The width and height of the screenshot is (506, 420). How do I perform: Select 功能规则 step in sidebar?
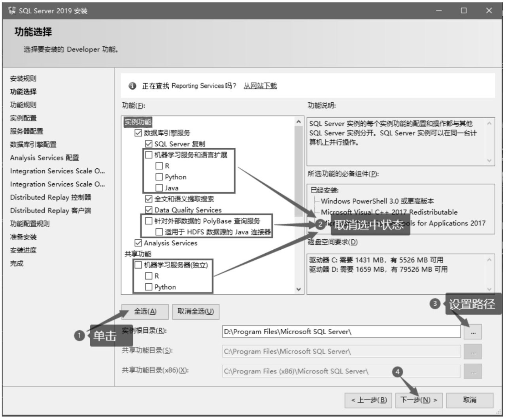click(x=23, y=105)
